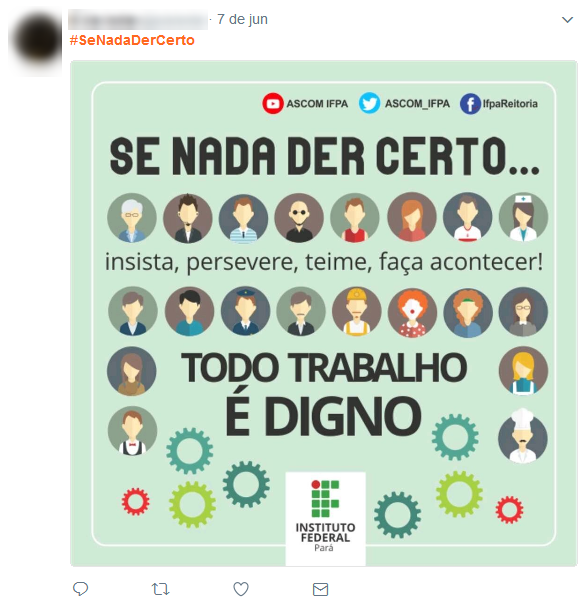Screen dimensions: 588x607
Task: Click the chef avatar with white hat
Action: 523,436
